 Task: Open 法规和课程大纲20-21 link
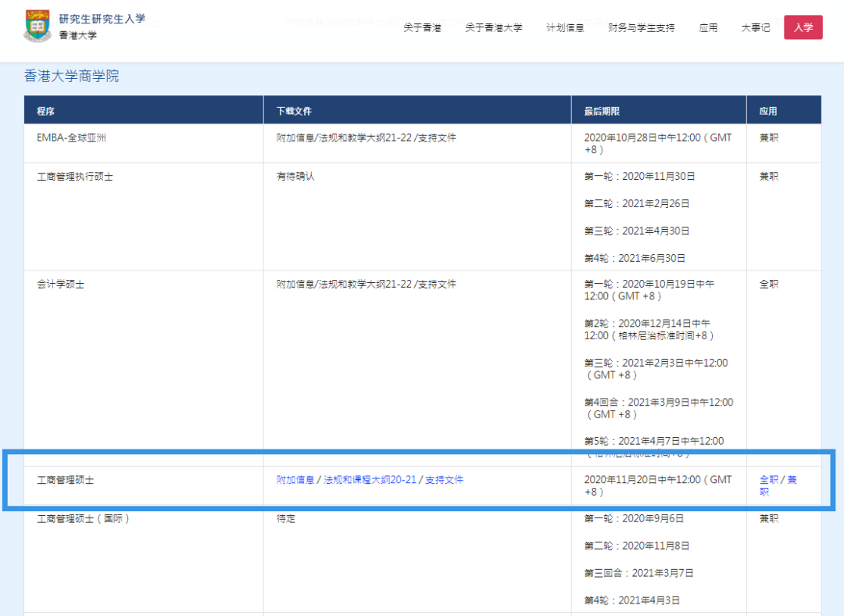(370, 480)
